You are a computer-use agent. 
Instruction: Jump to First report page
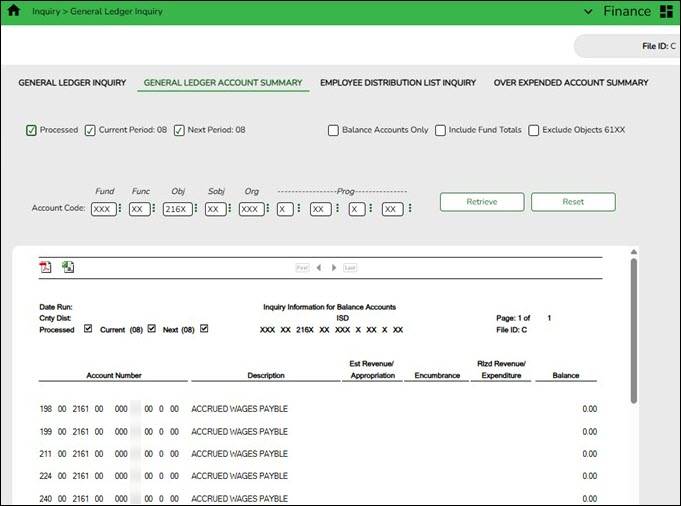coord(302,268)
